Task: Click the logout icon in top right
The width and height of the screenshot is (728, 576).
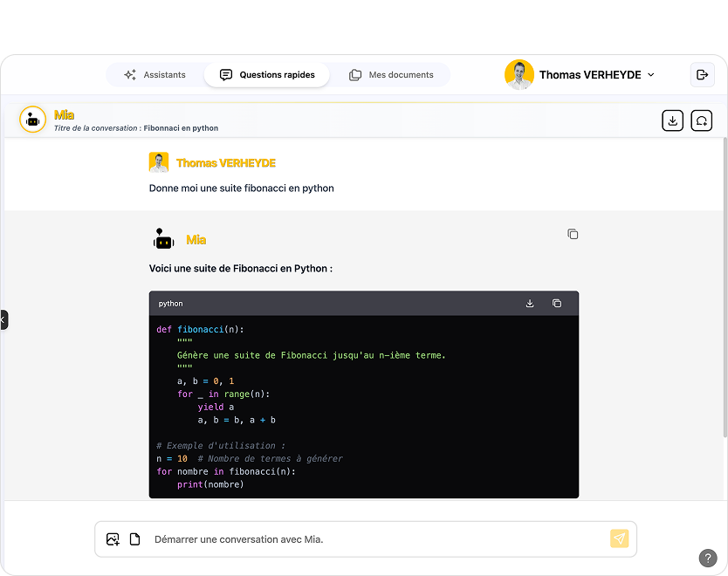Action: tap(702, 75)
